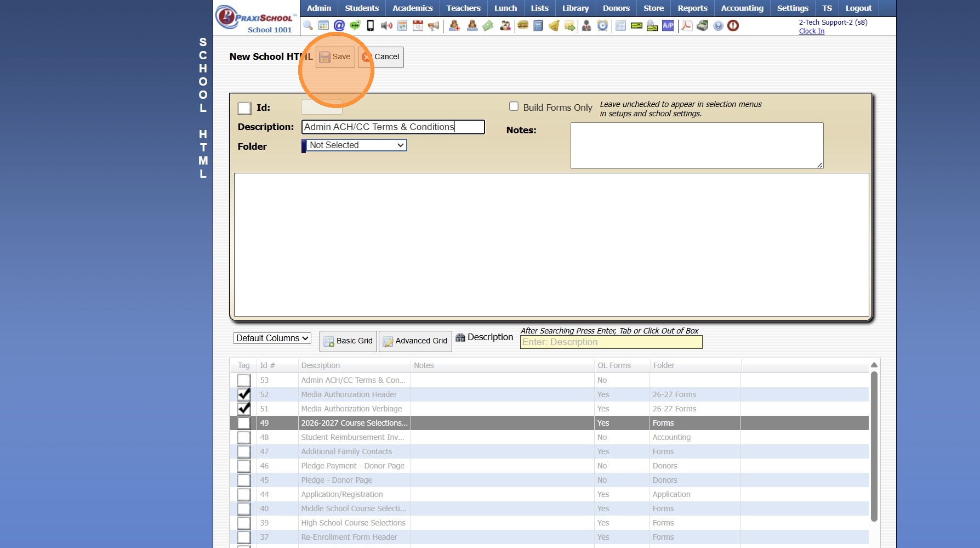Click the magnifying glass search icon

tap(308, 26)
